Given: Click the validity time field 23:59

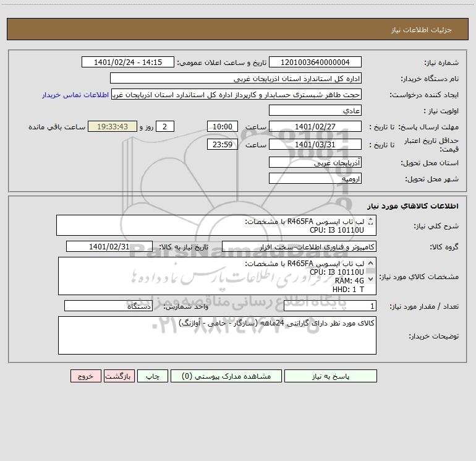Looking at the screenshot, I should coord(222,144).
